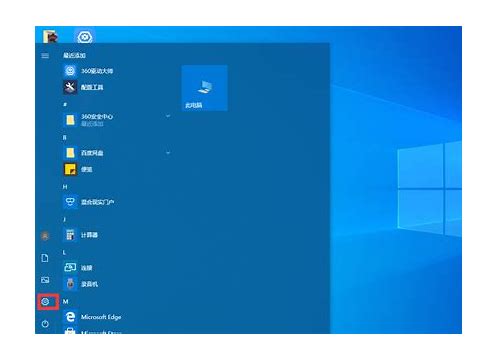Image resolution: width=498 pixels, height=360 pixels.
Task: Click the H letter group header
Action: click(65, 187)
